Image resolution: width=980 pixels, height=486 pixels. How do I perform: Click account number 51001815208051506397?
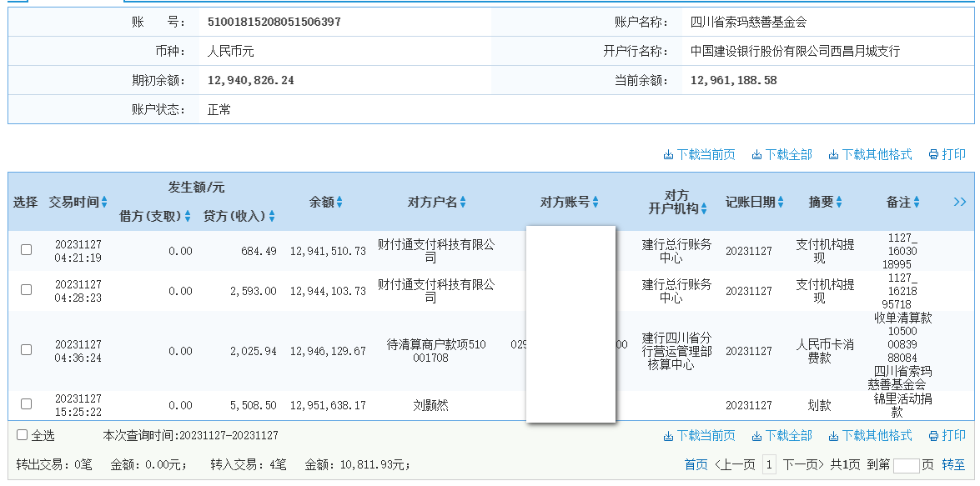274,23
